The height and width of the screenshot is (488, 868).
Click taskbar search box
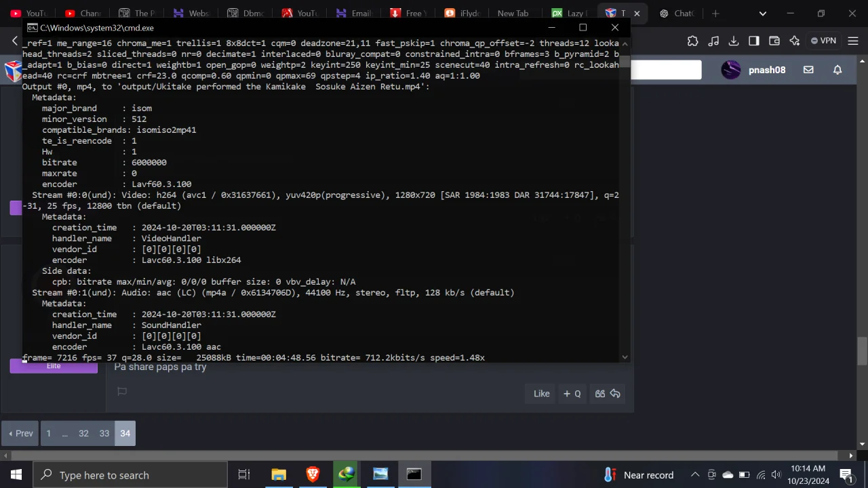(x=130, y=475)
